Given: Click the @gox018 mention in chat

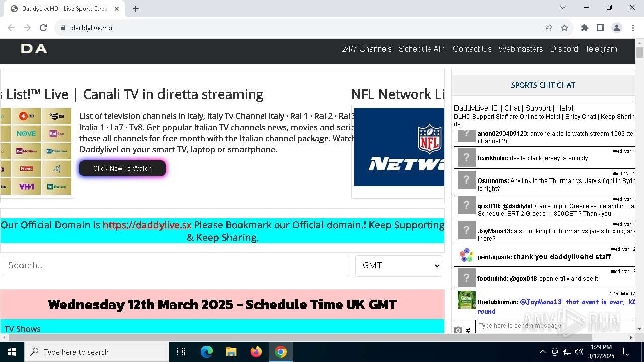Looking at the screenshot, I should point(523,279).
